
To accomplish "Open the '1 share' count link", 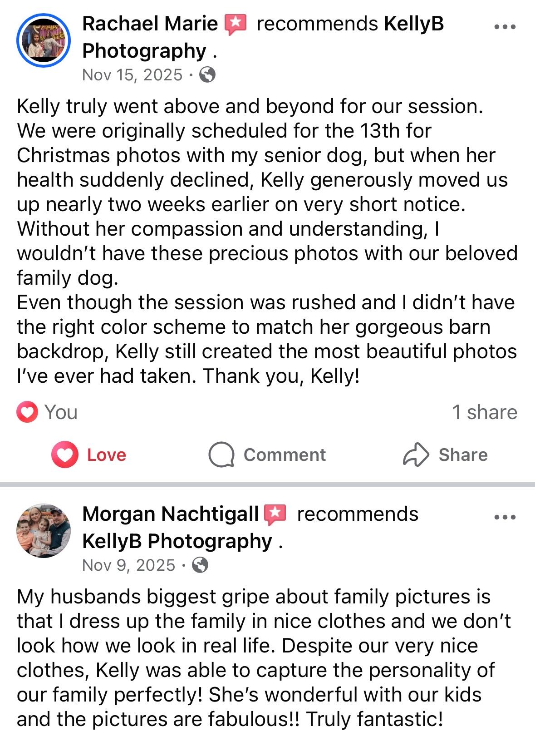I will click(485, 412).
